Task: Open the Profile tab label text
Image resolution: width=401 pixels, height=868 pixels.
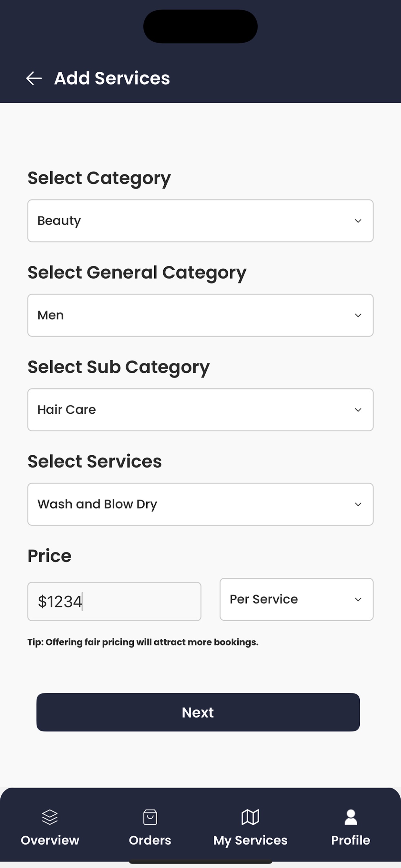Action: (x=350, y=840)
